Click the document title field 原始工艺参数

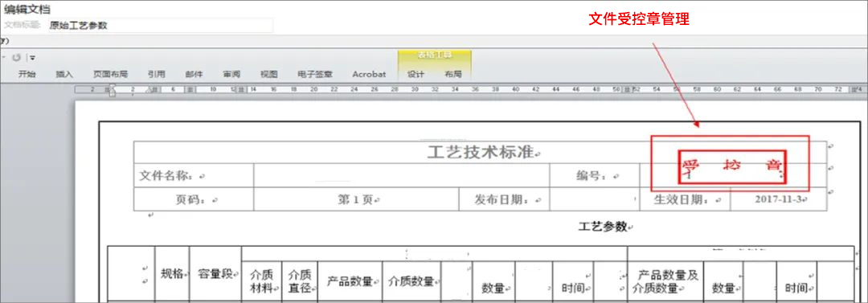click(x=160, y=26)
